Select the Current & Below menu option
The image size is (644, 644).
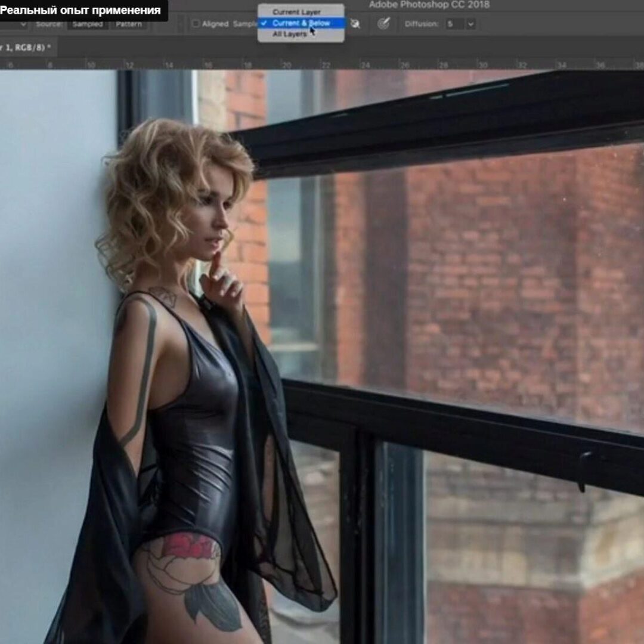pos(301,23)
